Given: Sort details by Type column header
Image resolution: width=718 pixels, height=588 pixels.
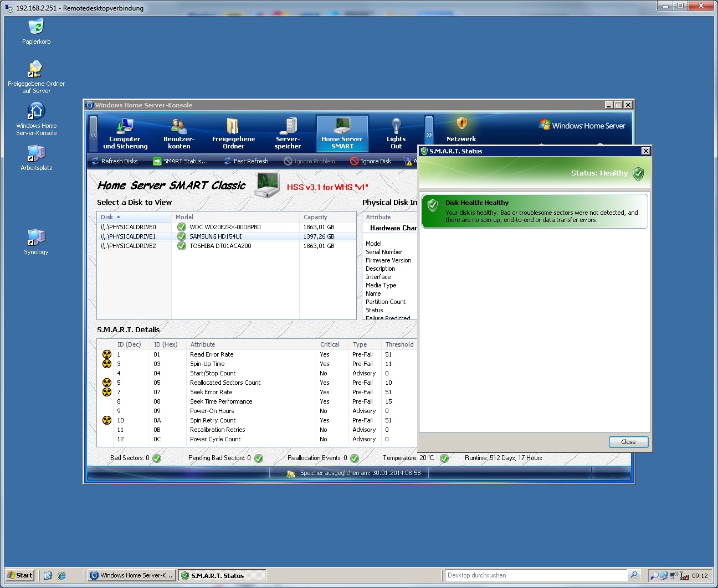Looking at the screenshot, I should [x=366, y=344].
